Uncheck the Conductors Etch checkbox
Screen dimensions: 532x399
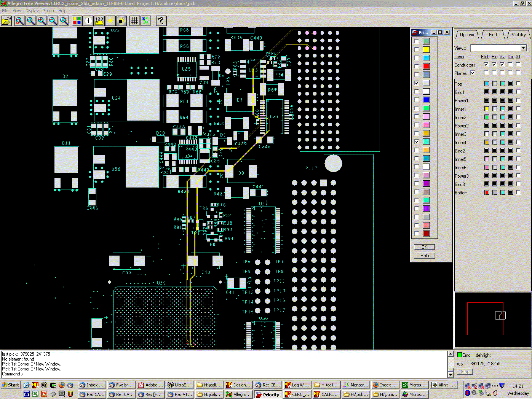(x=486, y=65)
